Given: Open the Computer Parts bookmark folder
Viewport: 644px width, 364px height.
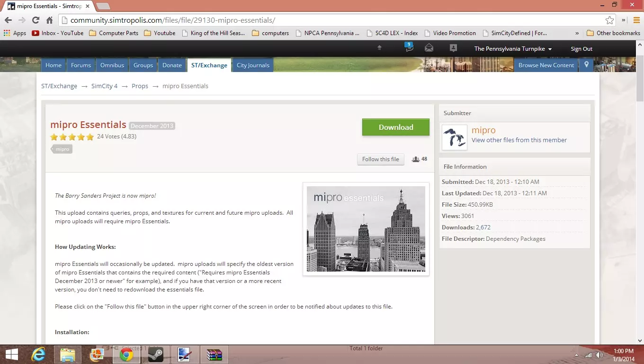Looking at the screenshot, I should click(x=114, y=33).
